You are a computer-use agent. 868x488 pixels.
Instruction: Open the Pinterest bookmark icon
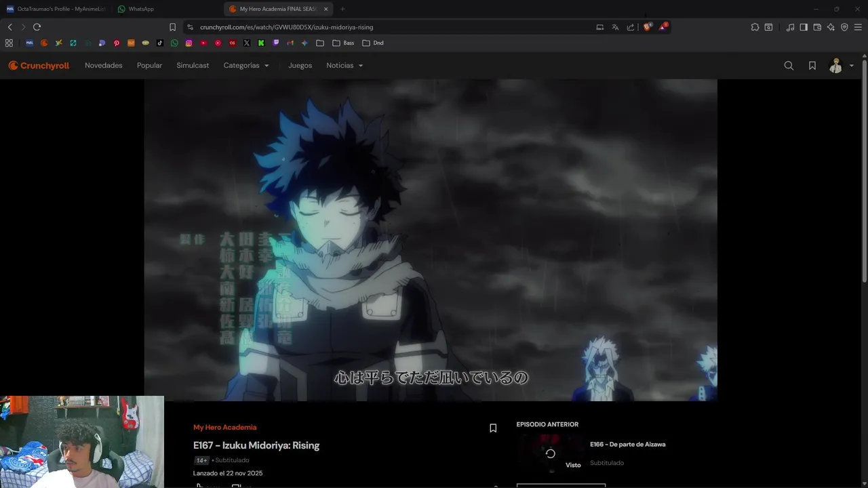(x=117, y=43)
